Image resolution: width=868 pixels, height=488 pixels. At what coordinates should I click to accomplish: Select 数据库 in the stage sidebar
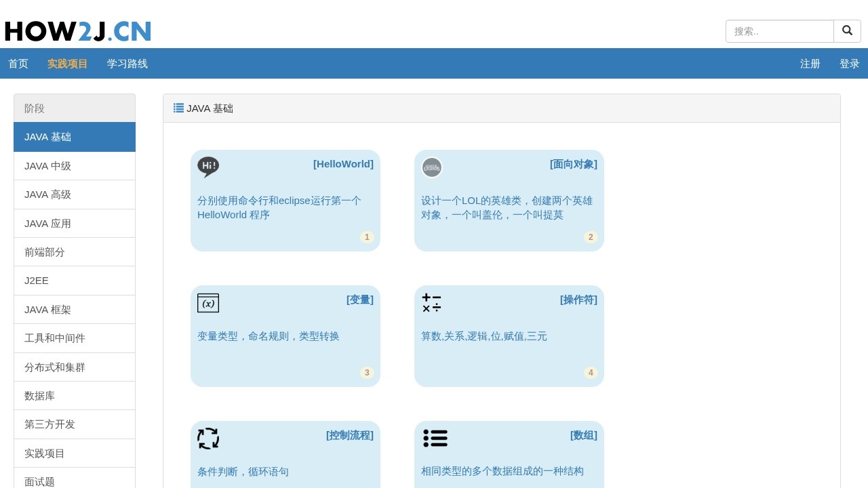click(x=39, y=395)
